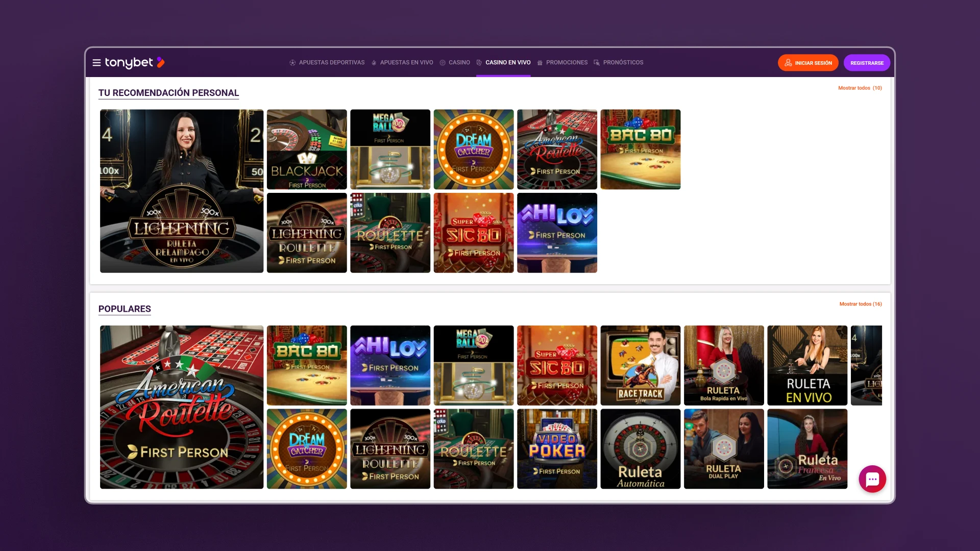Open Race Track Live game
This screenshot has height=551, width=980.
641,365
